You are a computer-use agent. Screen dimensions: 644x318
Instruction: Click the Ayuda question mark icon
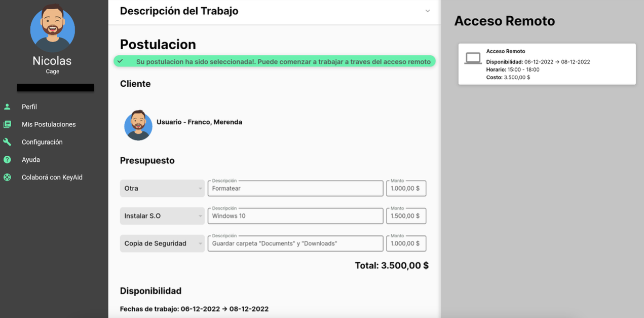8,159
